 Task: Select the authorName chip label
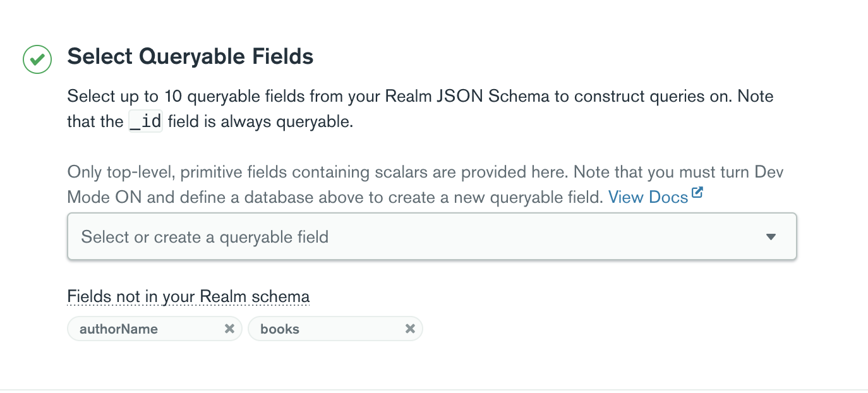pyautogui.click(x=119, y=329)
